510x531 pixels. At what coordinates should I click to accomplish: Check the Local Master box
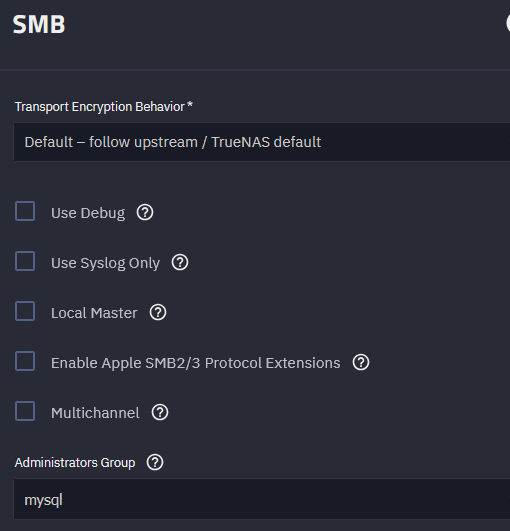25,311
